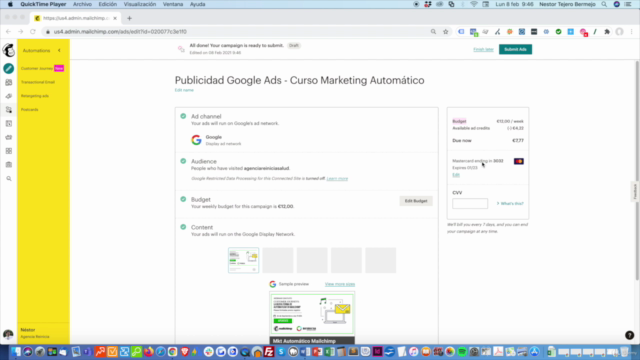This screenshot has width=640, height=360.
Task: Open the help question mark button
Action: click(629, 335)
